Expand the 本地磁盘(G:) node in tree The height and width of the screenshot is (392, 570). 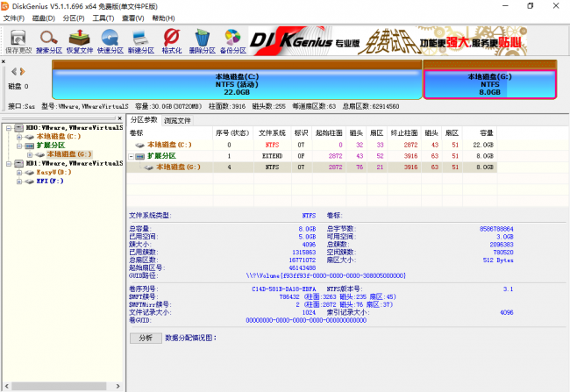pyautogui.click(x=30, y=155)
